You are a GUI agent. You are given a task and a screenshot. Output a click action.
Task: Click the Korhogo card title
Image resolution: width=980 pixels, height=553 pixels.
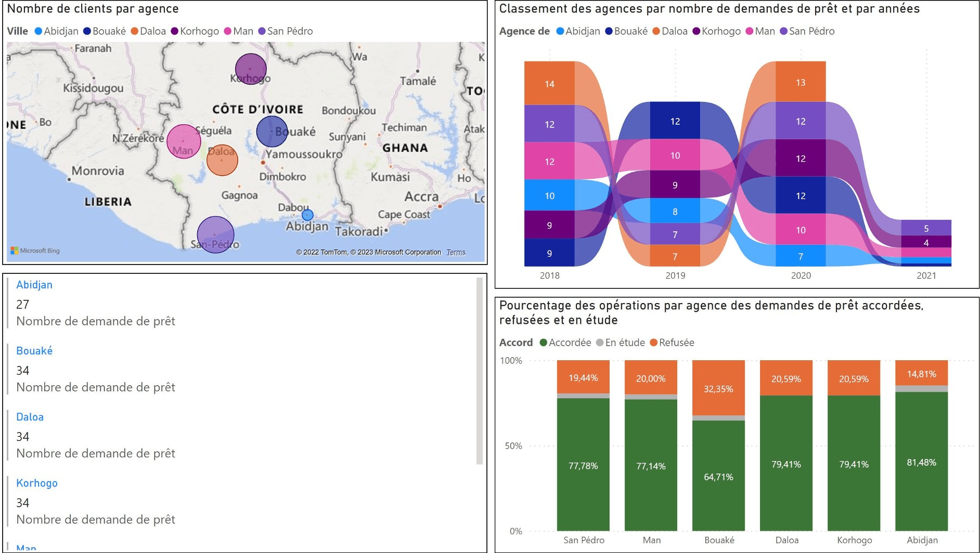(37, 483)
